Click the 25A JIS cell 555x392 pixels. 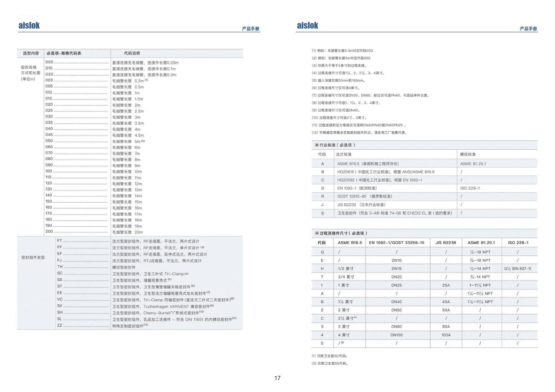point(446,285)
